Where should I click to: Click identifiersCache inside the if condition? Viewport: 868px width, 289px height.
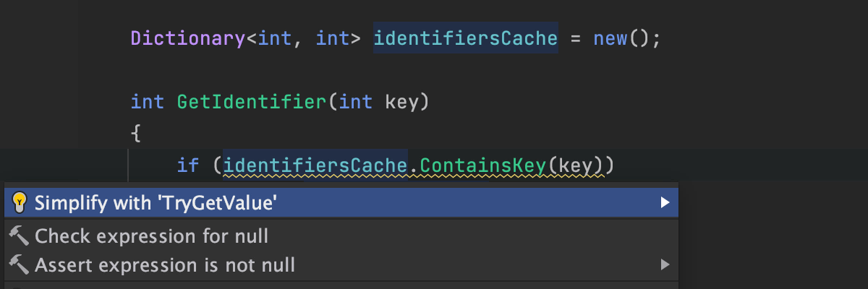[315, 166]
